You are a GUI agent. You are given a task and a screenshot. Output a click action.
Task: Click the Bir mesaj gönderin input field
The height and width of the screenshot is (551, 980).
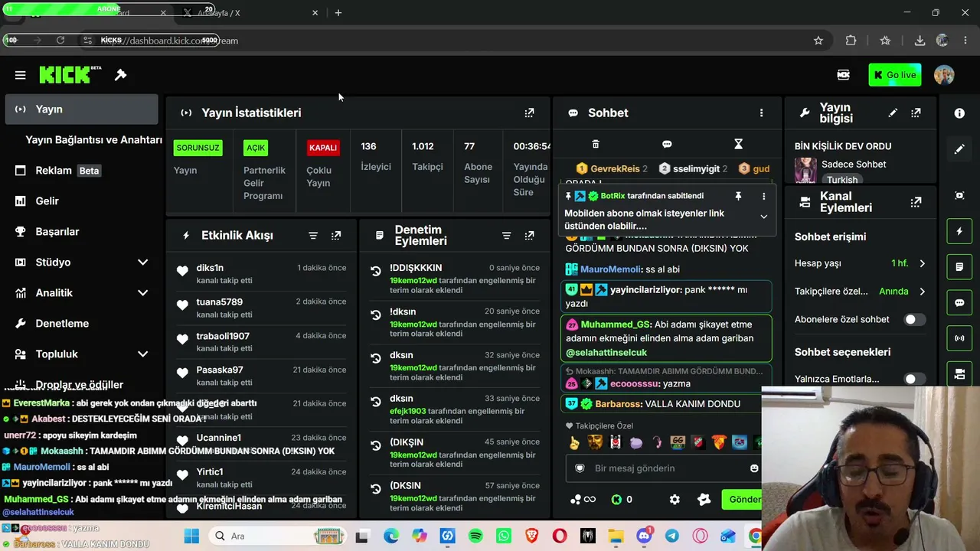[x=662, y=468]
